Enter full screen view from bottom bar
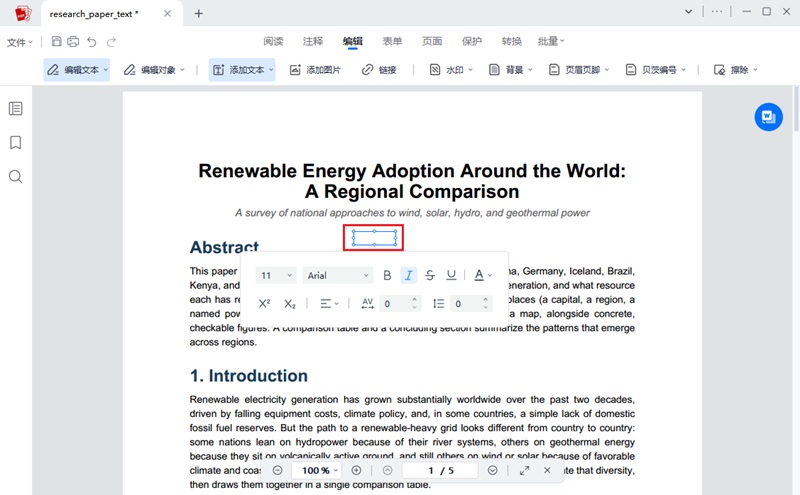Screen dimensions: 800x495 coord(524,471)
